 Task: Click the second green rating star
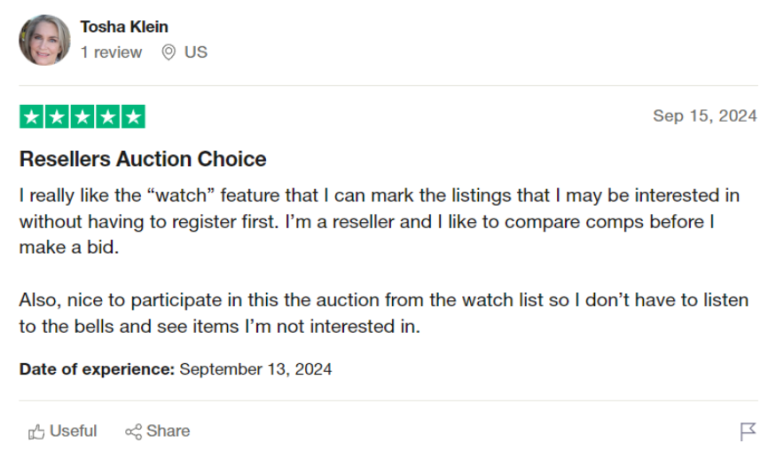coord(57,117)
